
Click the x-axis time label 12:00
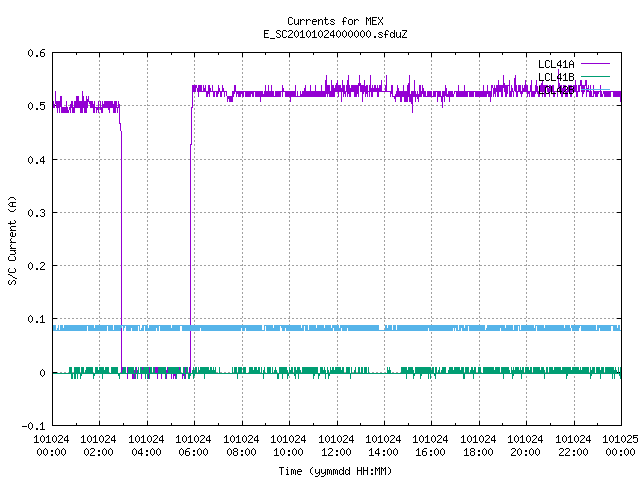coord(336,452)
